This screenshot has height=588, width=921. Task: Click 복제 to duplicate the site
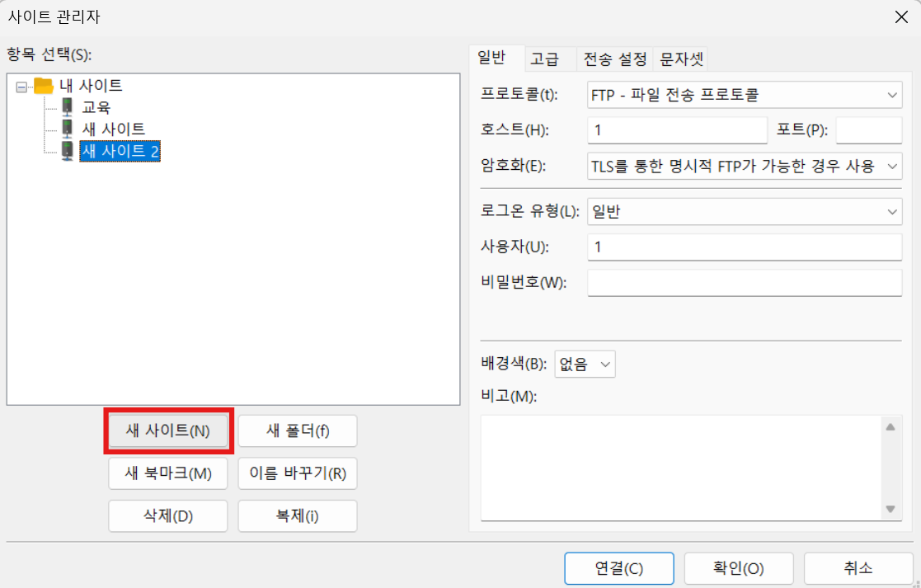(297, 515)
